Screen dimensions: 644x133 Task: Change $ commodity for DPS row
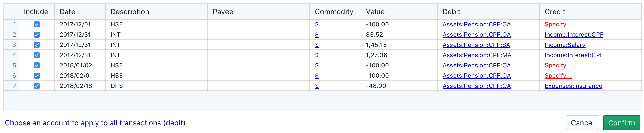[x=317, y=86]
